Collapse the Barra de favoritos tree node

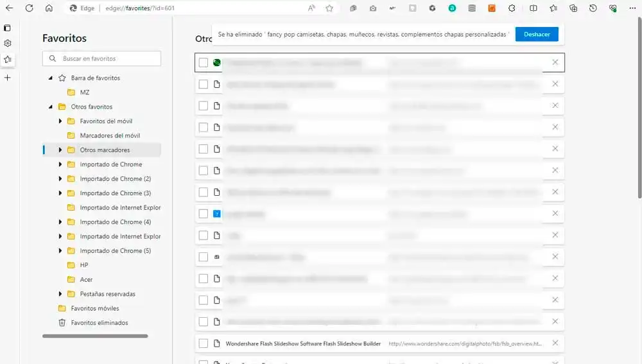click(50, 78)
